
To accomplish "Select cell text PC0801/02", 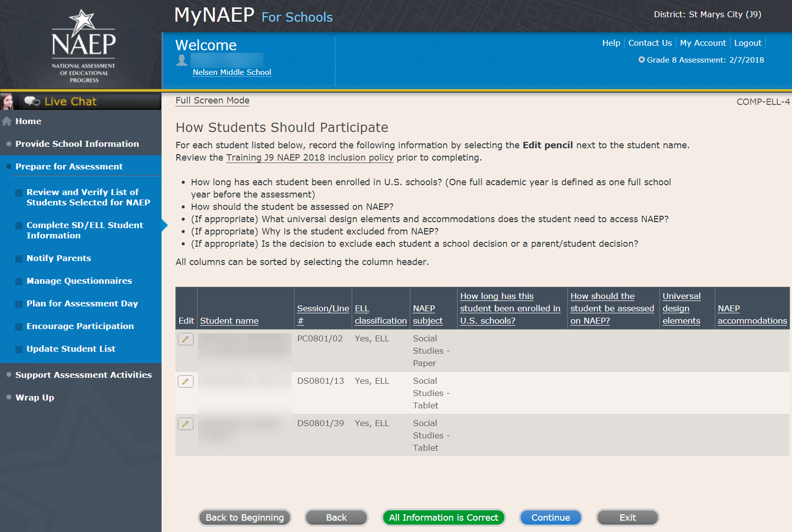I will coord(320,339).
